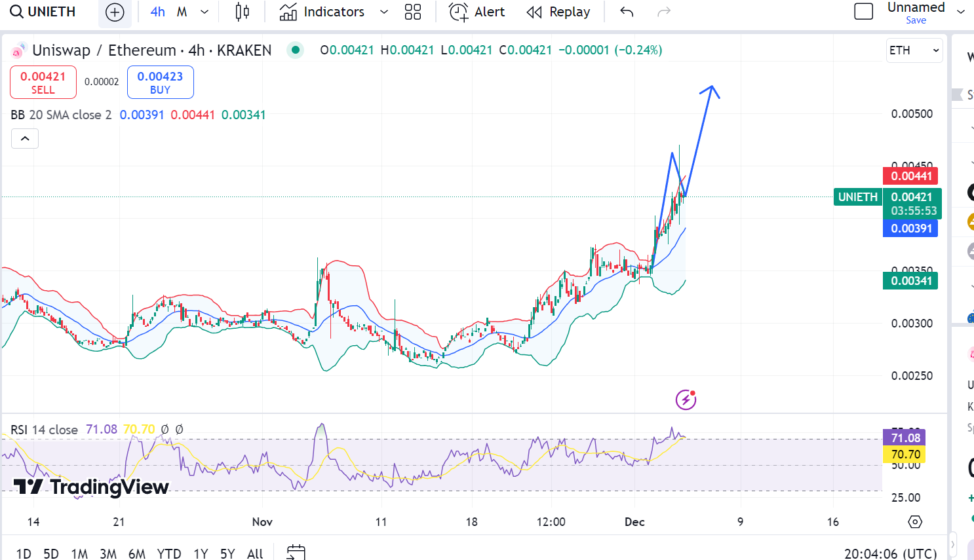Viewport: 974px width, 560px height.
Task: Create a new Alert
Action: coord(477,12)
